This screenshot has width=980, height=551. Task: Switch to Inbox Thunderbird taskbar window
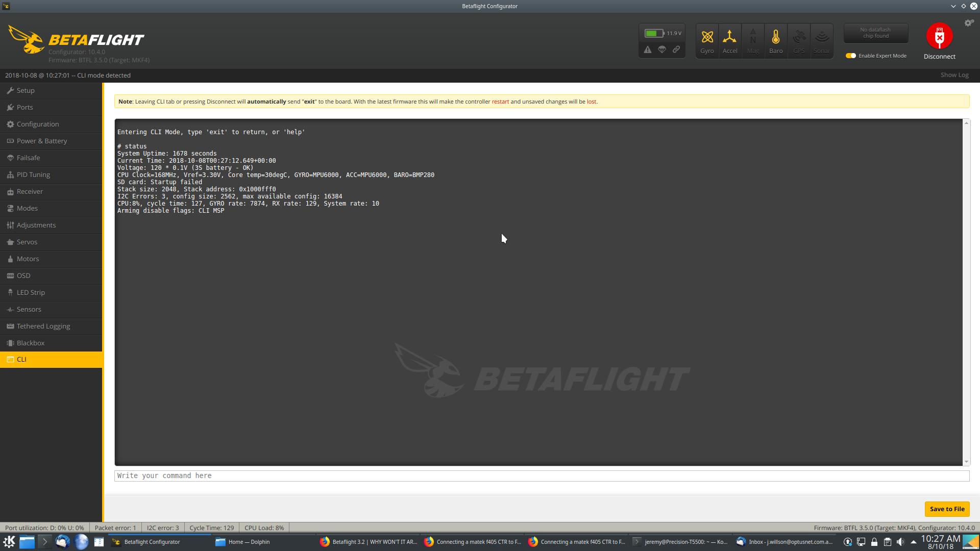(784, 542)
